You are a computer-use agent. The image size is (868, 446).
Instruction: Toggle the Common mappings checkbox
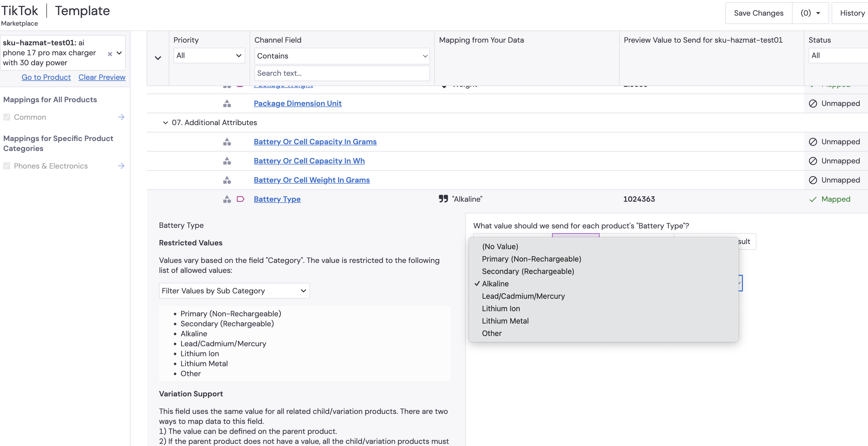tap(7, 117)
